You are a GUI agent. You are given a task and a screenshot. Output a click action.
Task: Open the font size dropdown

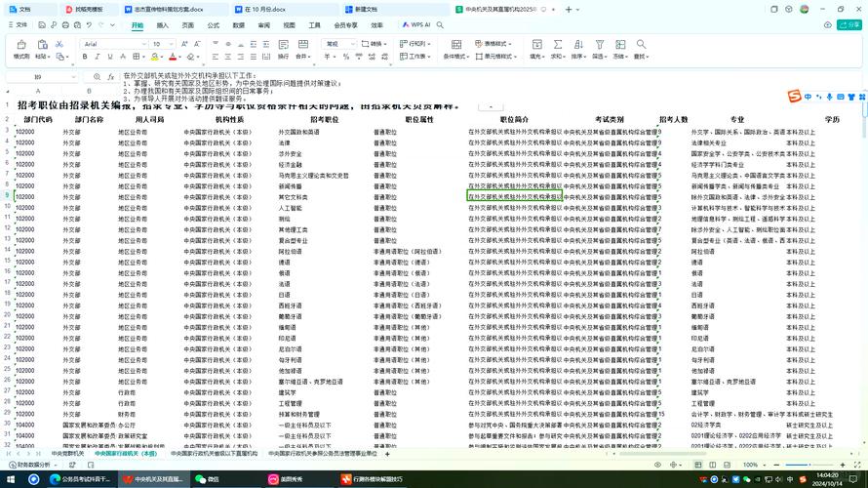coord(171,44)
